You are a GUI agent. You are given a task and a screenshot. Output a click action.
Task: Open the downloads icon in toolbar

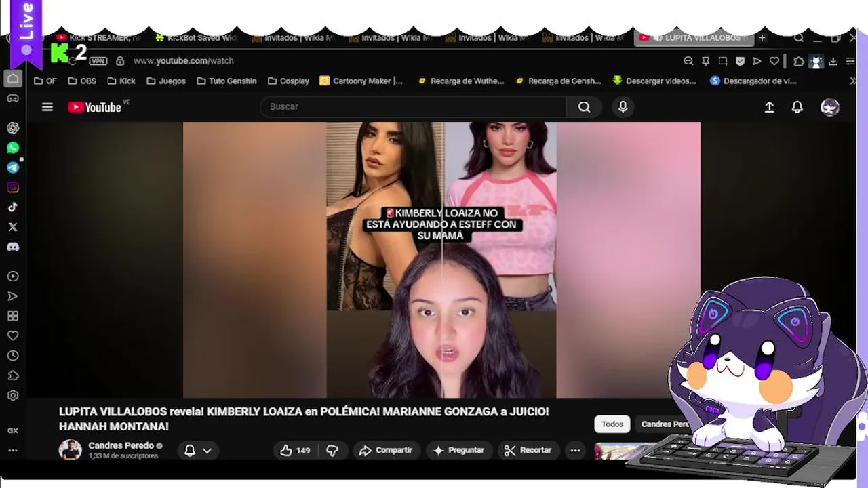click(833, 61)
